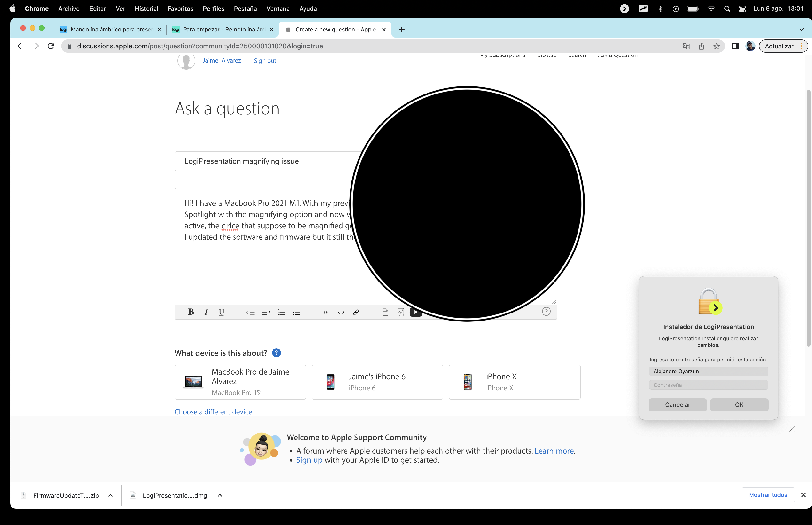Open the editor help question-mark icon
The image size is (812, 525).
tap(546, 311)
